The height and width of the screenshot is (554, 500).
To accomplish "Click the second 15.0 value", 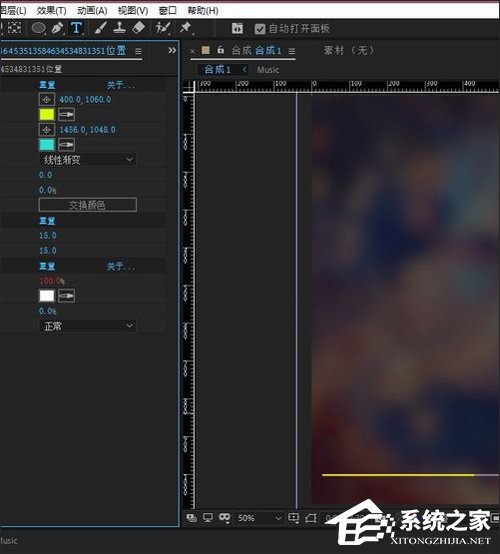I will click(x=48, y=251).
